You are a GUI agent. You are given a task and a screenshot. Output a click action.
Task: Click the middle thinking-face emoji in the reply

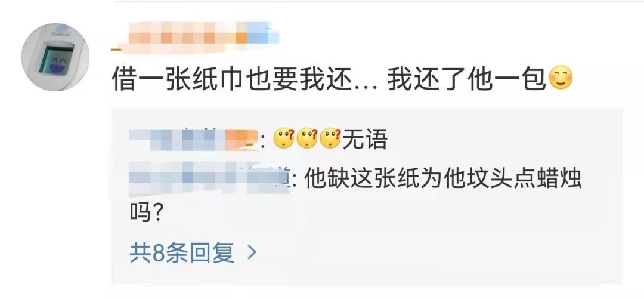click(x=307, y=138)
